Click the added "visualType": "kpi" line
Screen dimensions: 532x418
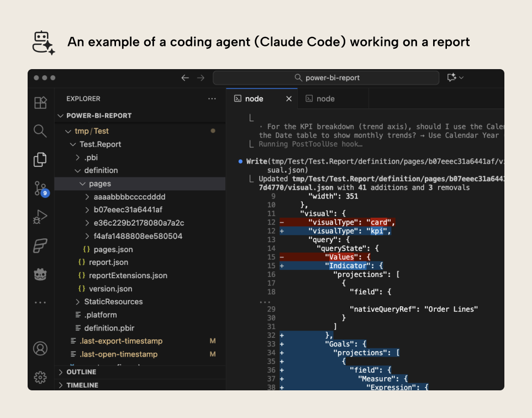click(x=335, y=231)
